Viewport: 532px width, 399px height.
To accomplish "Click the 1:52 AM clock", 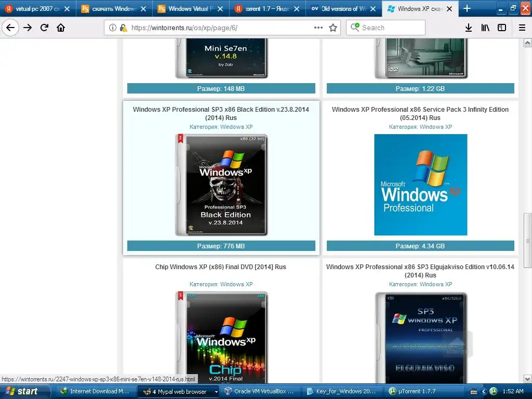I will point(513,391).
